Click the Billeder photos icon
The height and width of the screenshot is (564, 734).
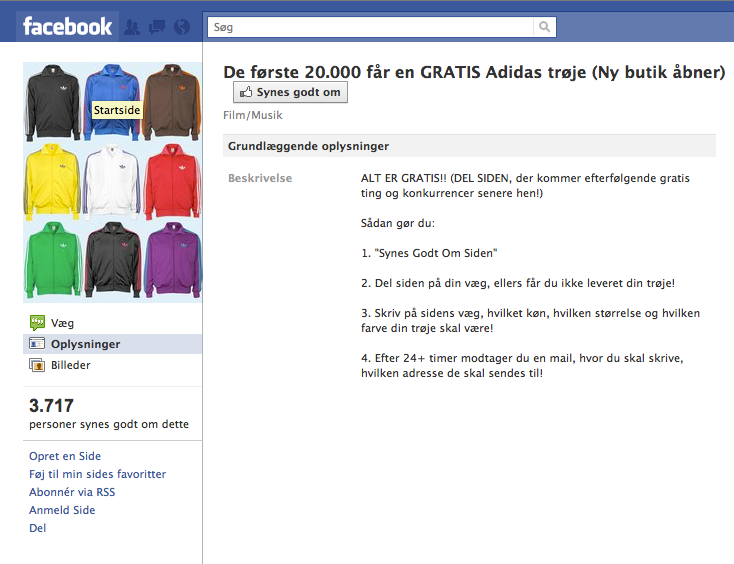point(37,365)
